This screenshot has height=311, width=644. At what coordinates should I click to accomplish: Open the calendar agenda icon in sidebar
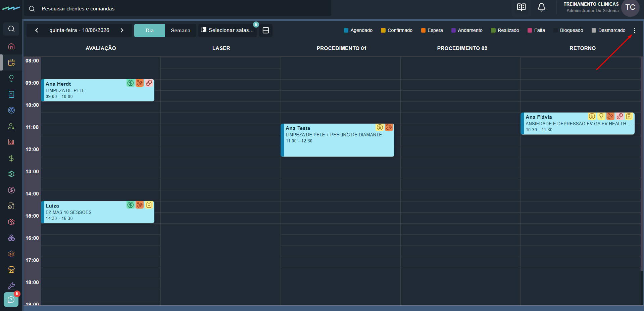pos(11,62)
